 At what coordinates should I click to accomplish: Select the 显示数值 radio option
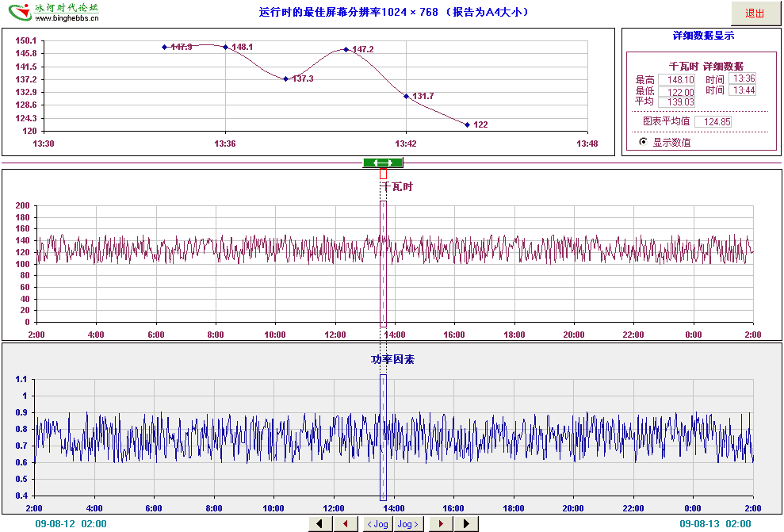[x=644, y=142]
